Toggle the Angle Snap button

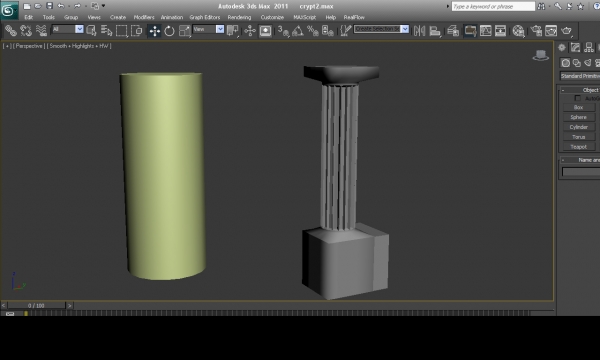pyautogui.click(x=297, y=31)
